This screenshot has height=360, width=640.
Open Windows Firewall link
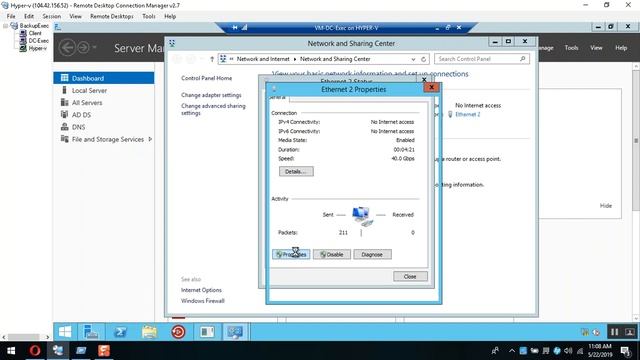click(202, 301)
